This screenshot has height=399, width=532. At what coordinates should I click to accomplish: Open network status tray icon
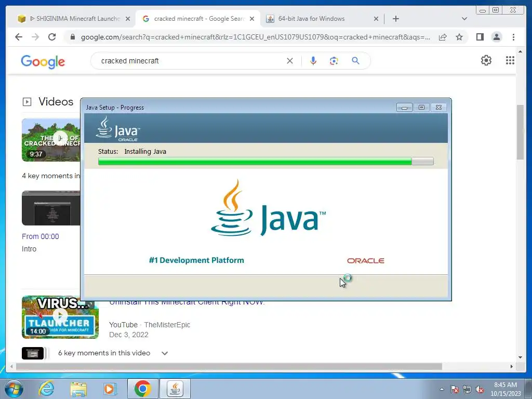pos(467,389)
